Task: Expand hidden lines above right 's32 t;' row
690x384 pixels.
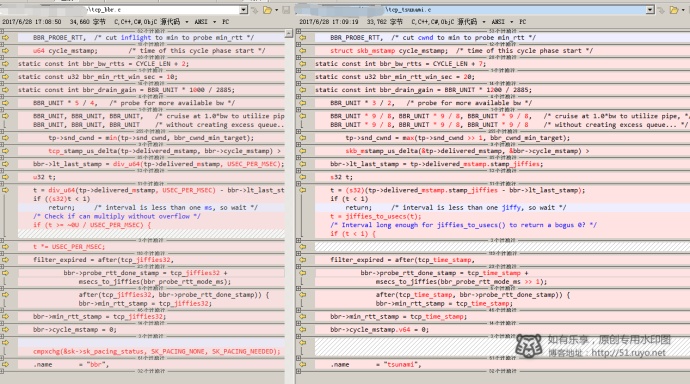Action: [298, 171]
